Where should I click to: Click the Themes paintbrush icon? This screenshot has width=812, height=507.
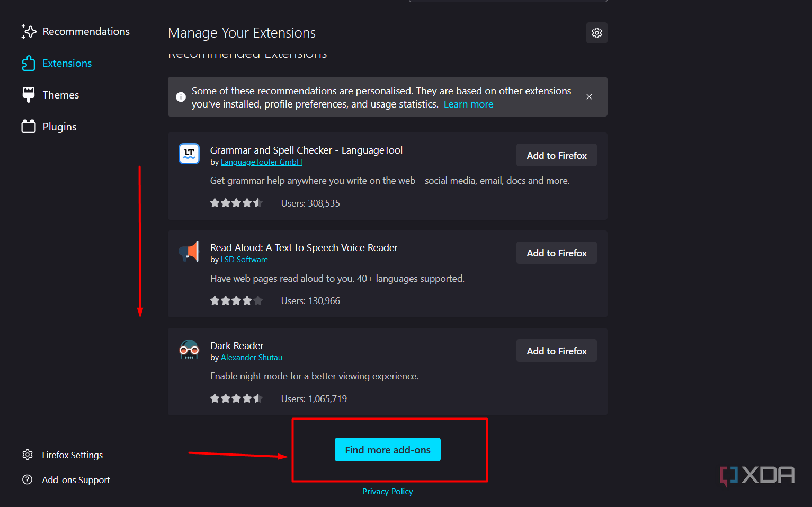point(29,95)
